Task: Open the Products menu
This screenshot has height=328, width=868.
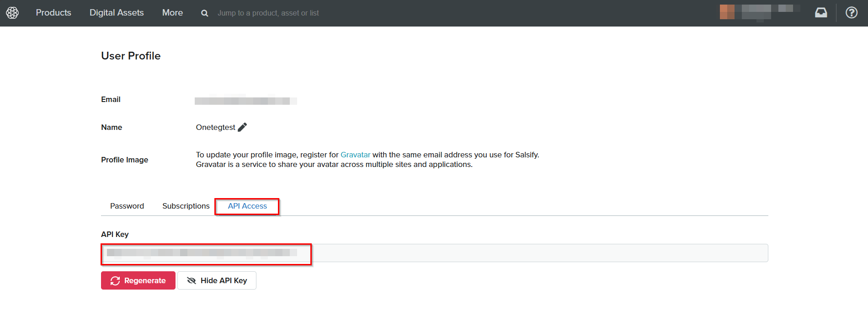Action: [x=53, y=13]
